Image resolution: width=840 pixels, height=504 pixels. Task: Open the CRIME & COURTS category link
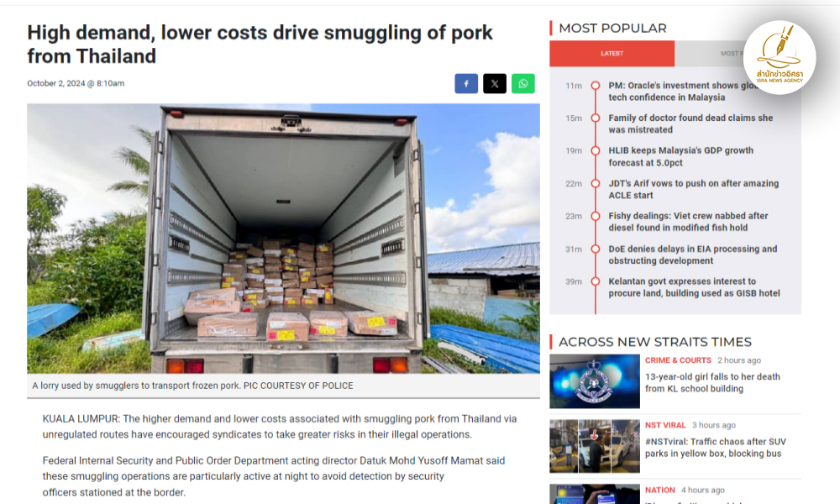(x=678, y=360)
